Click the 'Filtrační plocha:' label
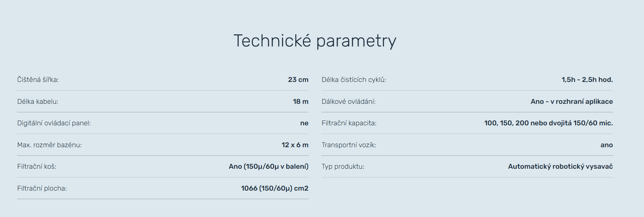The height and width of the screenshot is (217, 644). 42,189
